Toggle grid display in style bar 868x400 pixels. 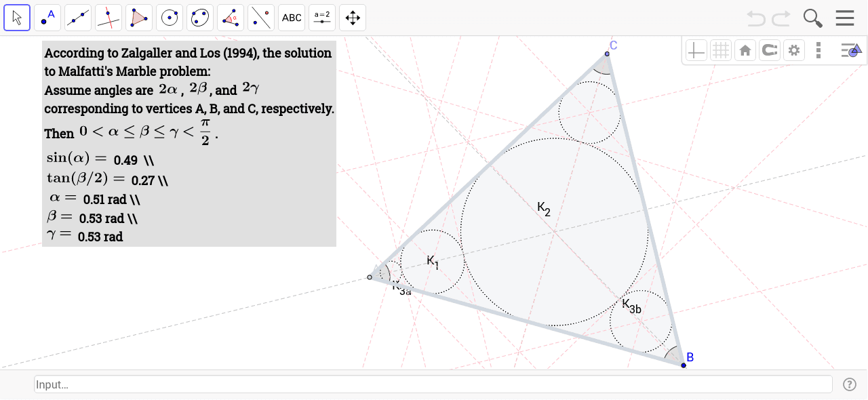coord(721,50)
